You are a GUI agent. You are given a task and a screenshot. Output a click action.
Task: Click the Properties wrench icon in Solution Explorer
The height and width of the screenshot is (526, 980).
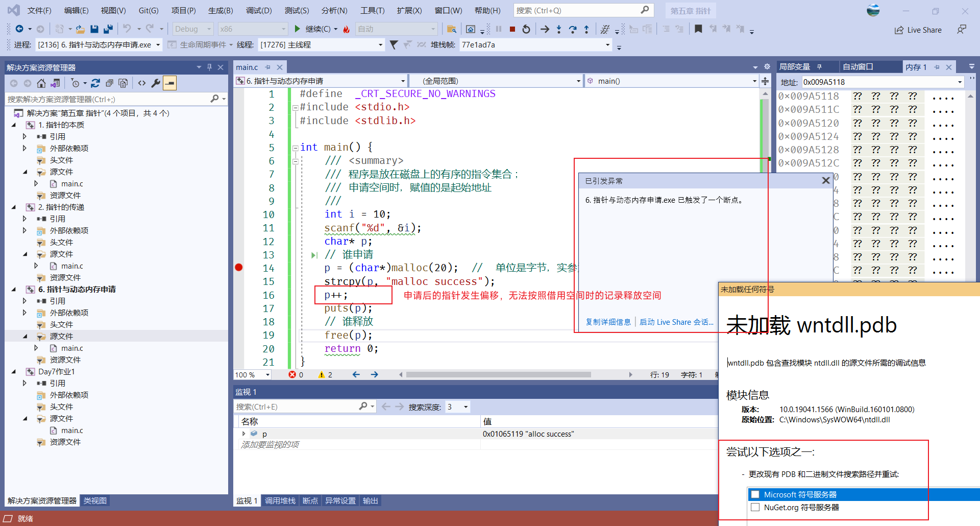(156, 83)
